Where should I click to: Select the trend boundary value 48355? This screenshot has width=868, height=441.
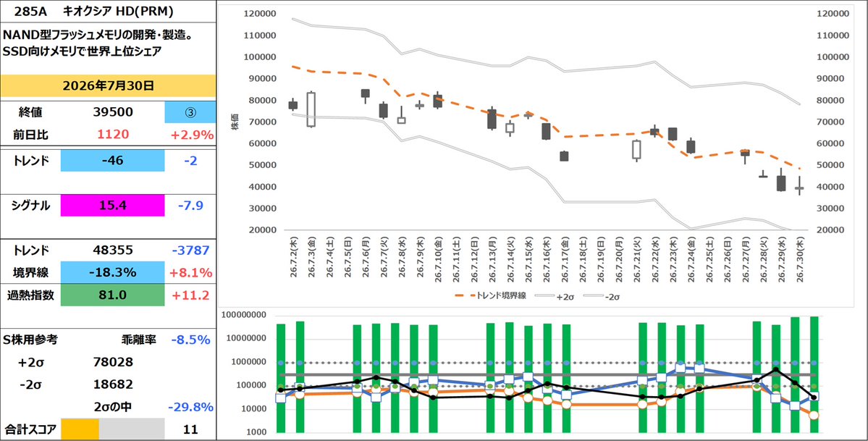(114, 251)
